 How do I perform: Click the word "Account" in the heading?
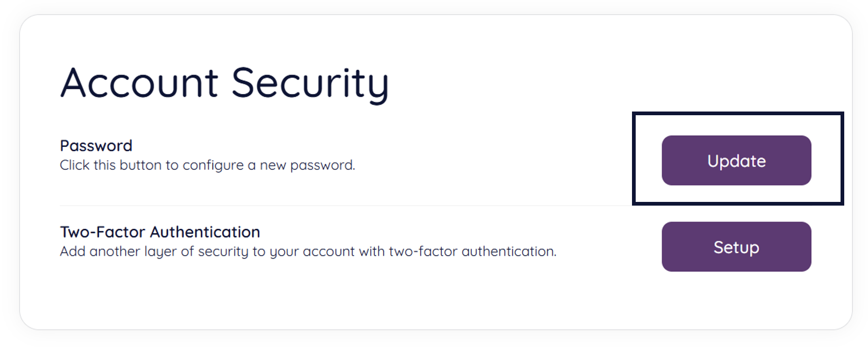pyautogui.click(x=139, y=84)
